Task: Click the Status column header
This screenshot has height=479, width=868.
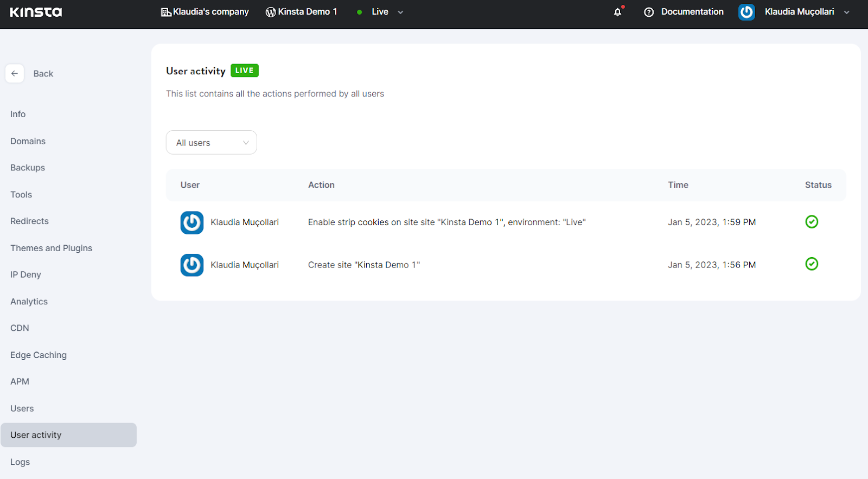Action: [818, 185]
